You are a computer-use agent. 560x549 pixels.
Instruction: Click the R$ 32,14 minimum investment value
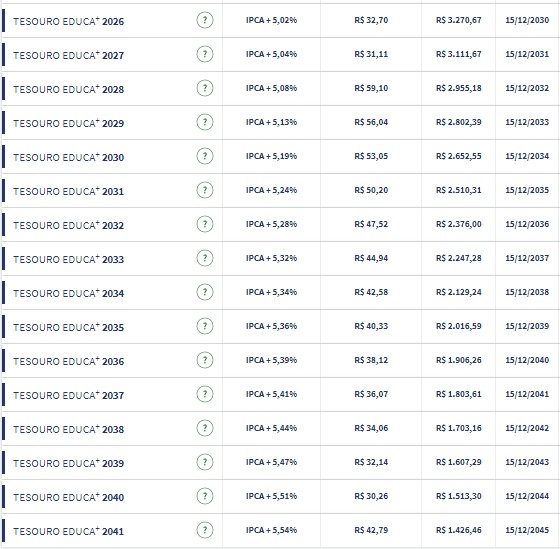click(371, 462)
